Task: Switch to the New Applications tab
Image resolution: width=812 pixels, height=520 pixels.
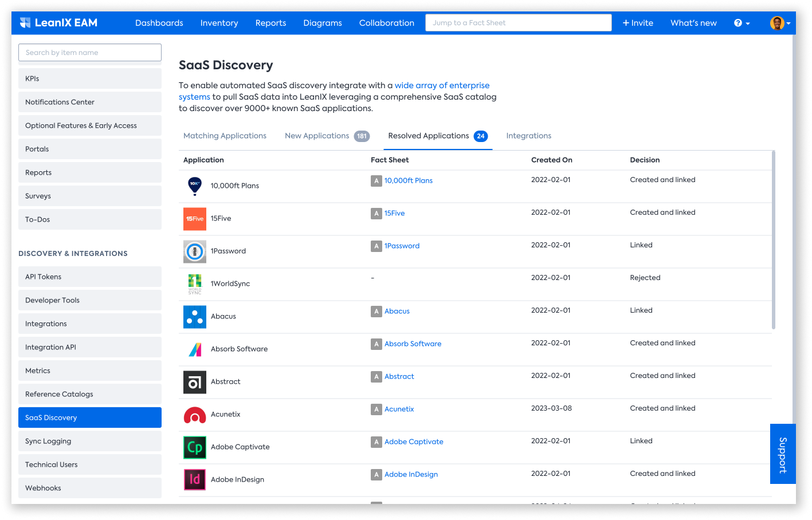Action: pyautogui.click(x=327, y=136)
